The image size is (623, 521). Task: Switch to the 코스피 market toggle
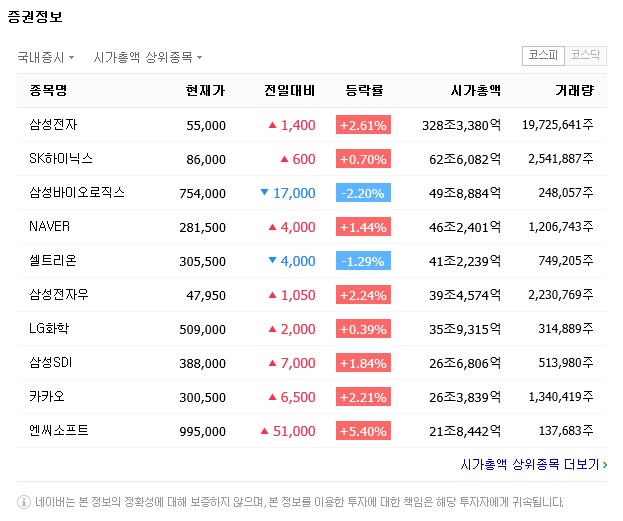pyautogui.click(x=543, y=56)
